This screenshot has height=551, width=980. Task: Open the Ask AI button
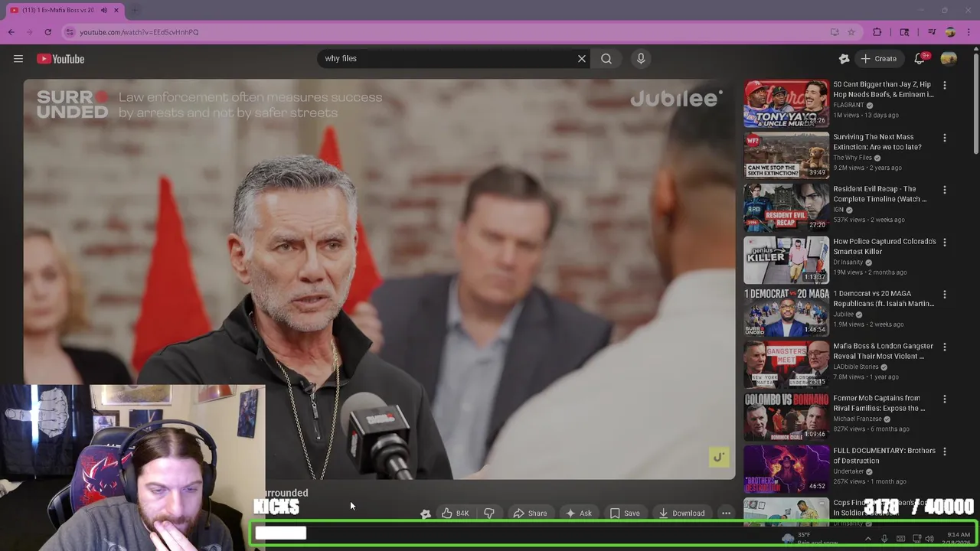pyautogui.click(x=579, y=514)
